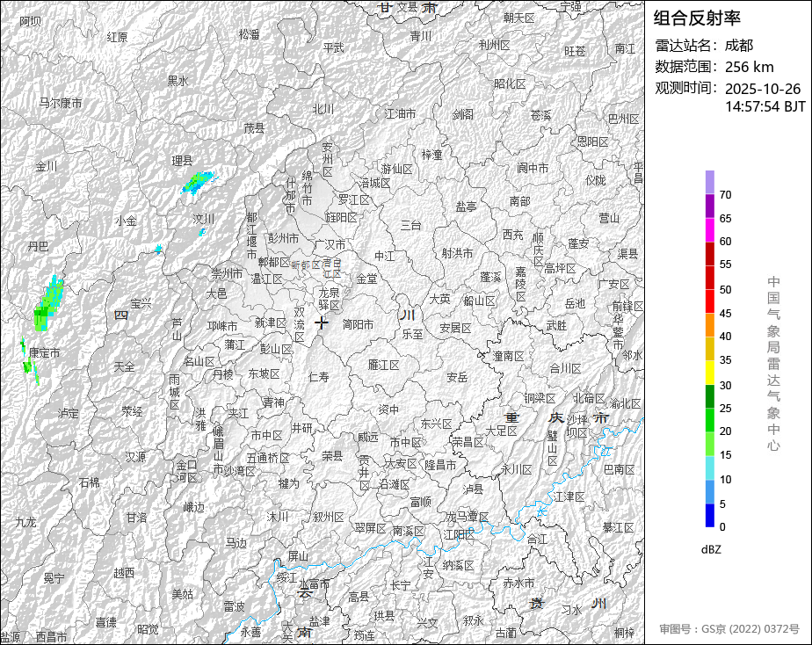
Task: Click the 南部 map label
Action: click(519, 201)
